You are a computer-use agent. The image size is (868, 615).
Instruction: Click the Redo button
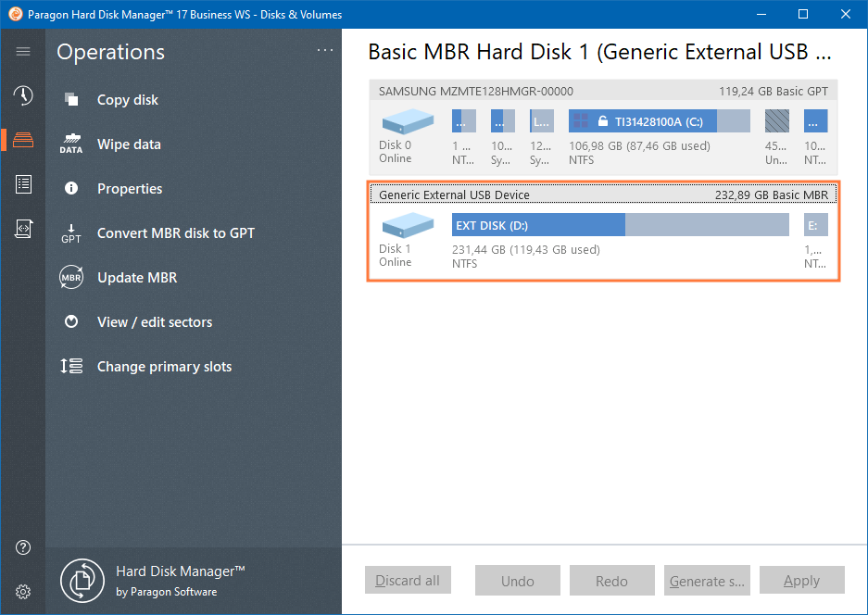(612, 580)
